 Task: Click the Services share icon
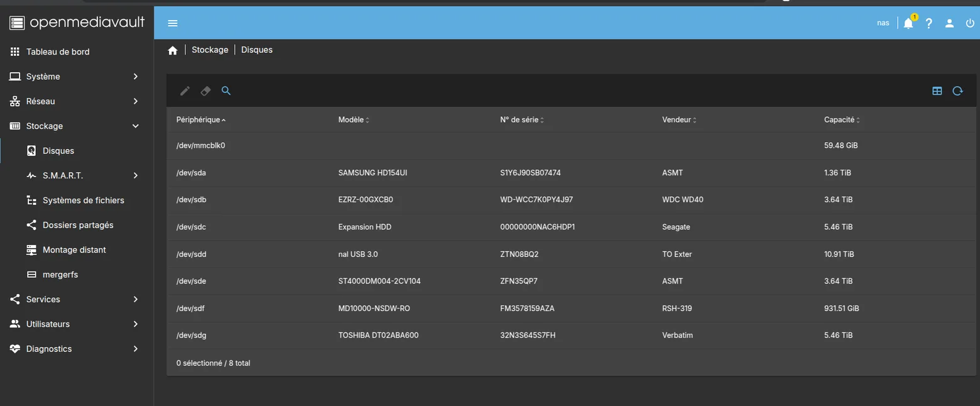click(15, 299)
